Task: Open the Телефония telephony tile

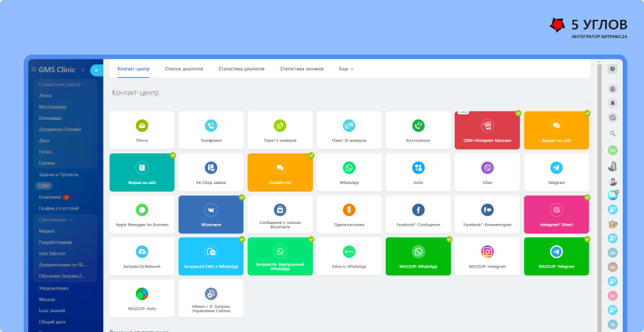Action: (211, 130)
